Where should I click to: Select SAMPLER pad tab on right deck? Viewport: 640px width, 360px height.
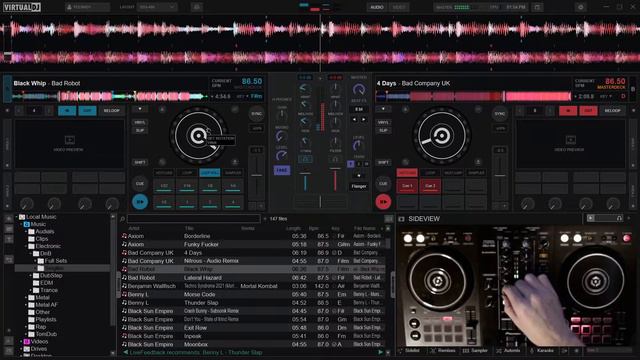[x=476, y=173]
